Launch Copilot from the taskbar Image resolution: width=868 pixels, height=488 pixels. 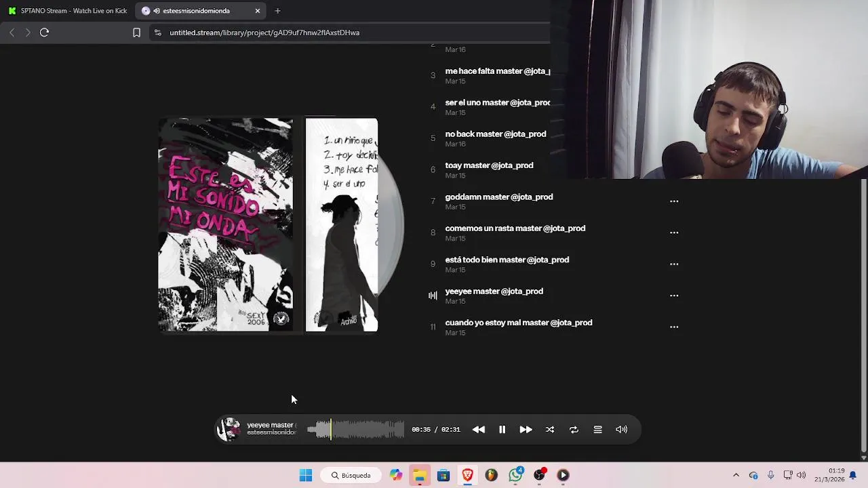(396, 475)
